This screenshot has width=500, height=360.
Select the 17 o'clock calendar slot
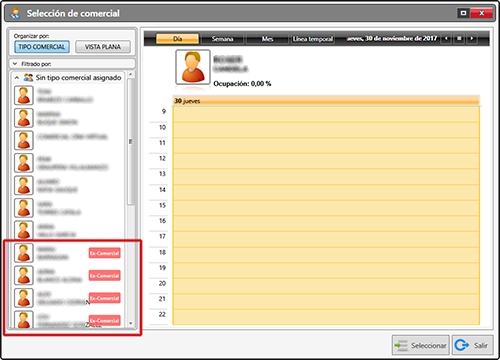tap(326, 239)
